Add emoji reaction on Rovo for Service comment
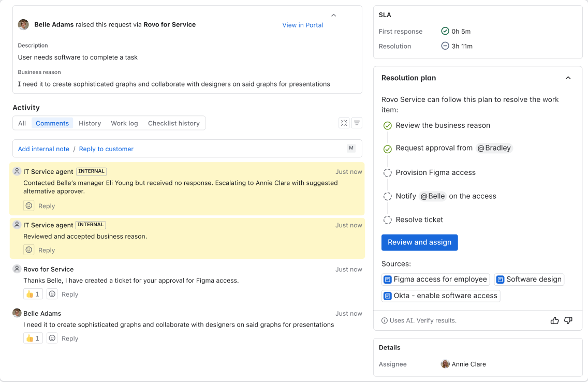The width and height of the screenshot is (588, 382). pos(52,294)
